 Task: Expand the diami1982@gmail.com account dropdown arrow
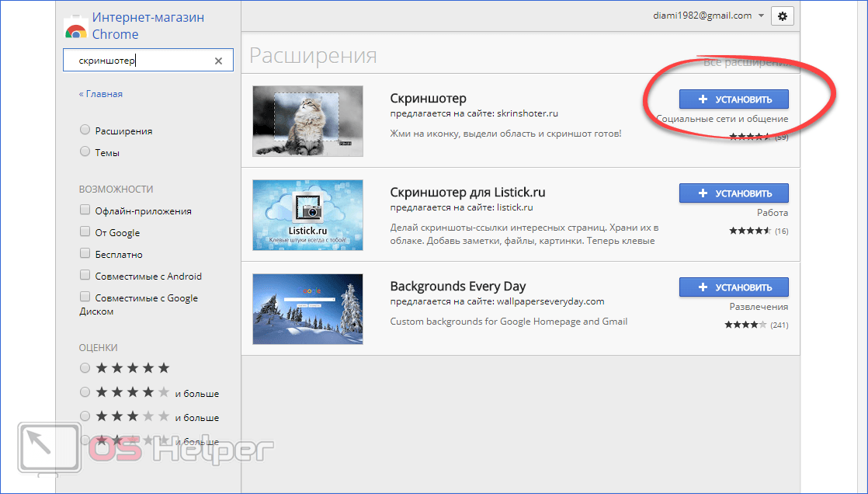761,16
